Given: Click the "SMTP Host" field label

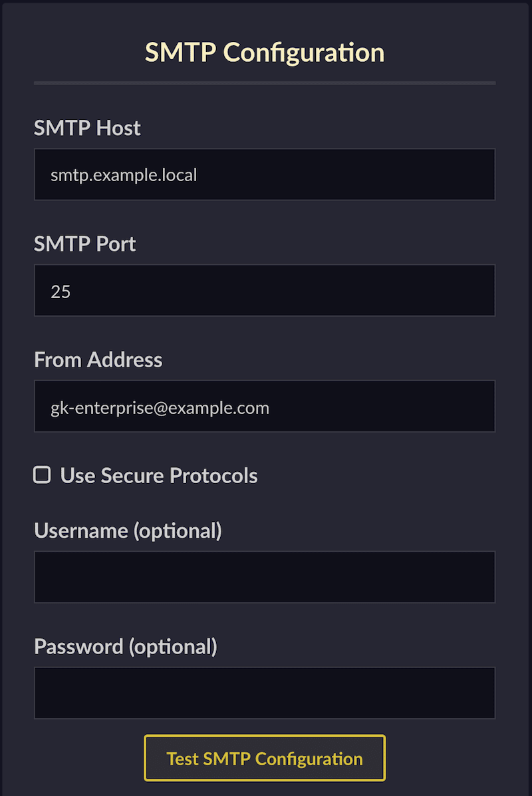Looking at the screenshot, I should 87,128.
